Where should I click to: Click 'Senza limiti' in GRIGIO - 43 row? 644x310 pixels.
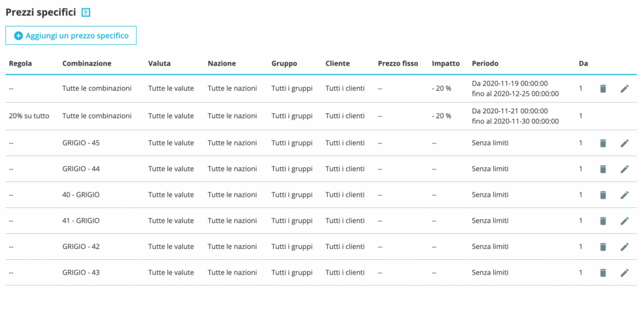pyautogui.click(x=490, y=273)
